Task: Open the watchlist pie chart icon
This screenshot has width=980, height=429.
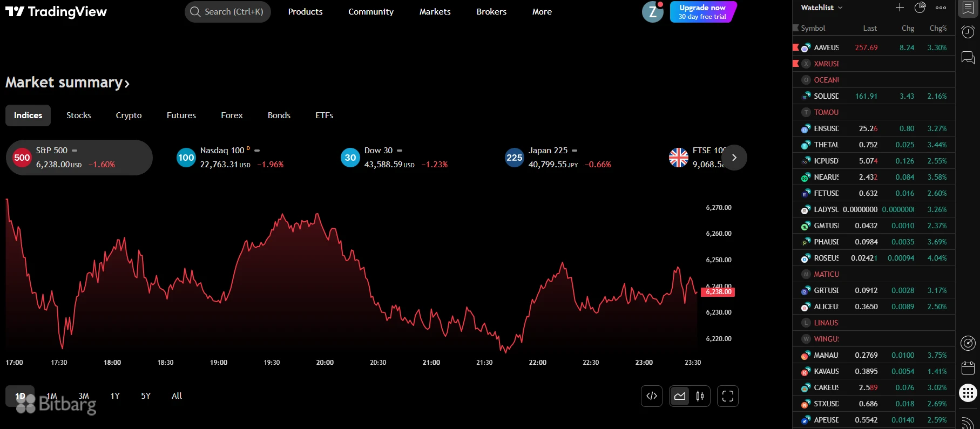Action: 920,8
